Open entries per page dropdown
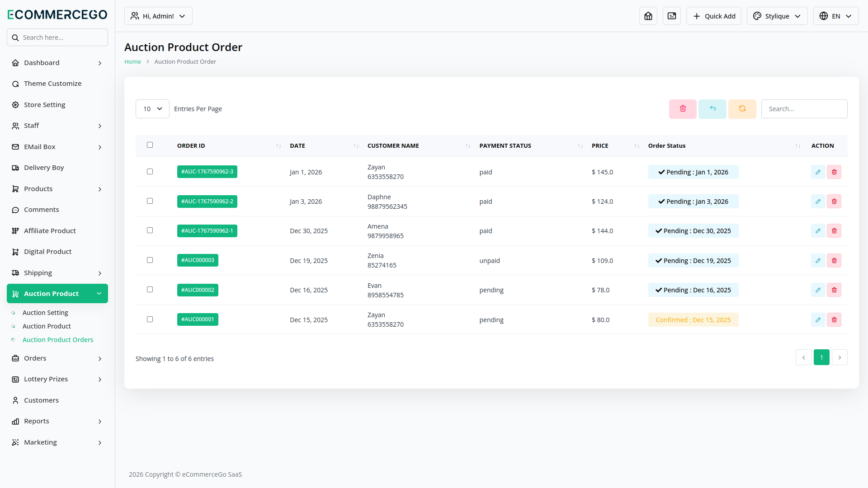This screenshot has height=488, width=868. (152, 109)
